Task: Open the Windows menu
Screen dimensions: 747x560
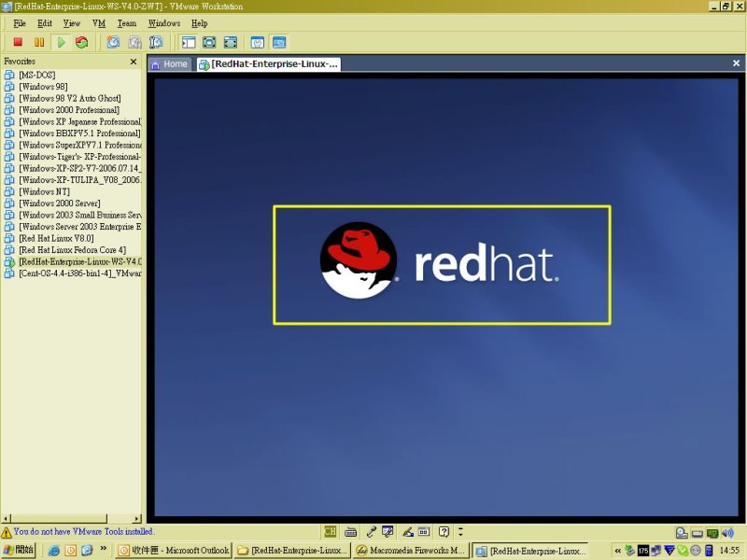Action: pos(164,23)
